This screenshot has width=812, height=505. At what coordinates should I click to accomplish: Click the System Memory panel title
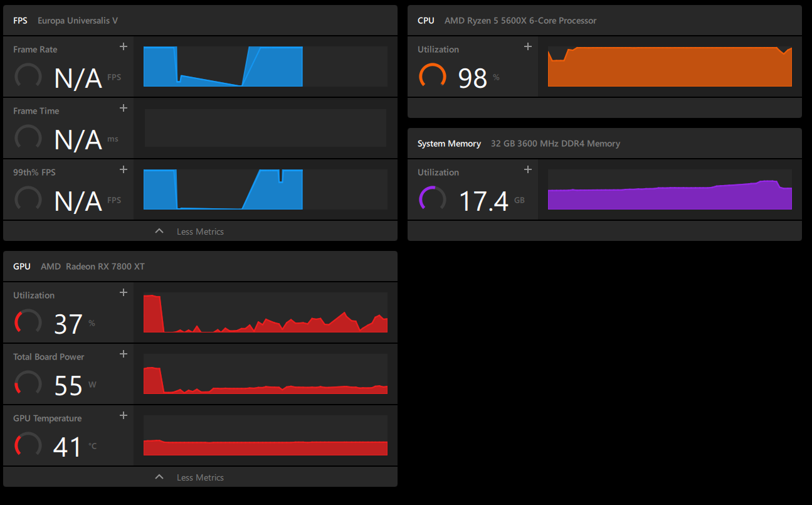coord(449,144)
